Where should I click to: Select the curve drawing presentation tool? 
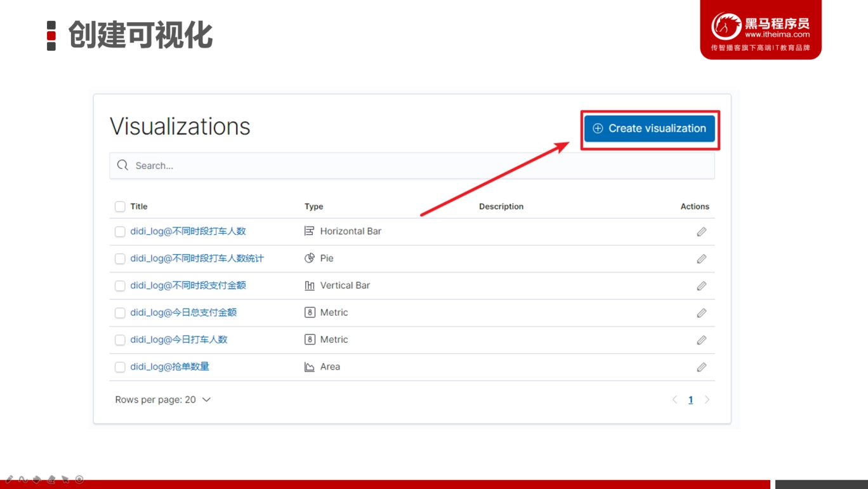(23, 479)
